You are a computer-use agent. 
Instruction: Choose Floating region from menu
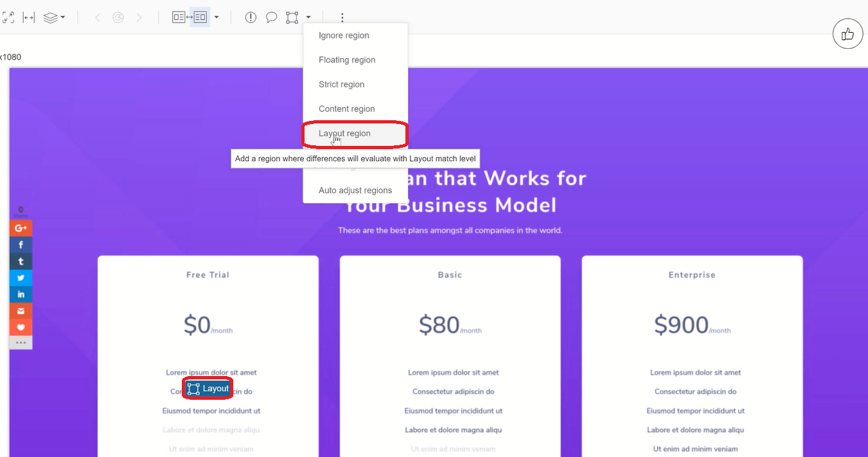355,60
